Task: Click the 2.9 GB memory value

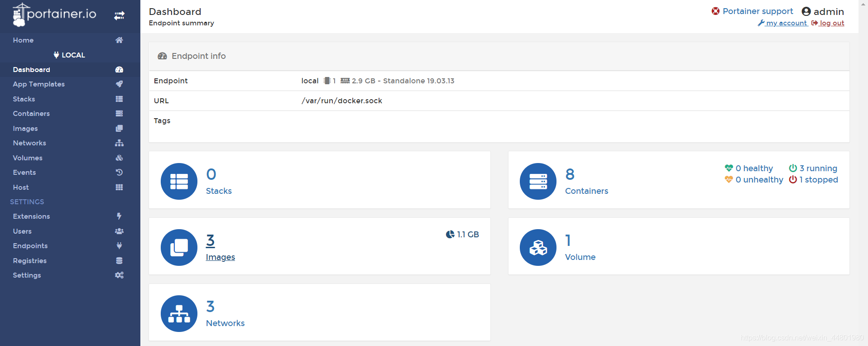Action: 364,81
